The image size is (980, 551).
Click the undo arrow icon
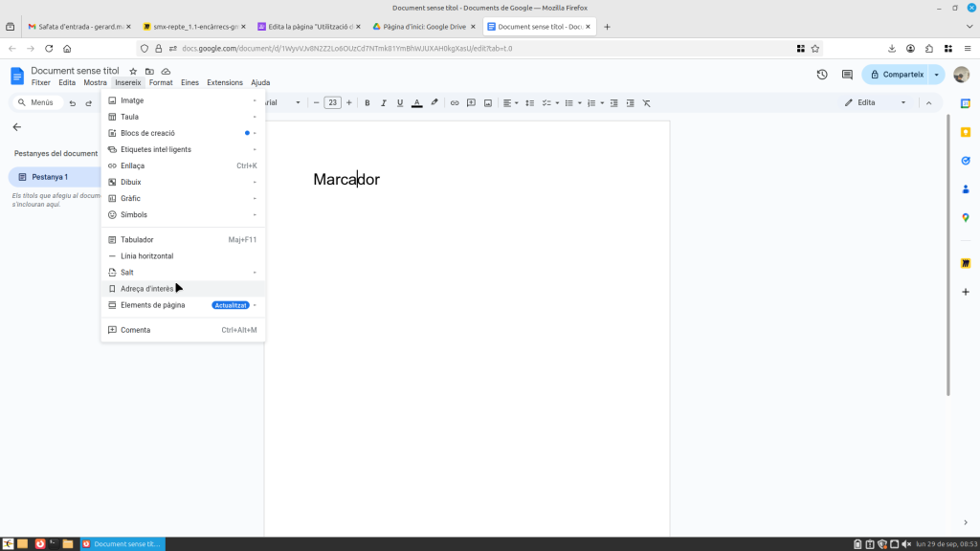(73, 102)
